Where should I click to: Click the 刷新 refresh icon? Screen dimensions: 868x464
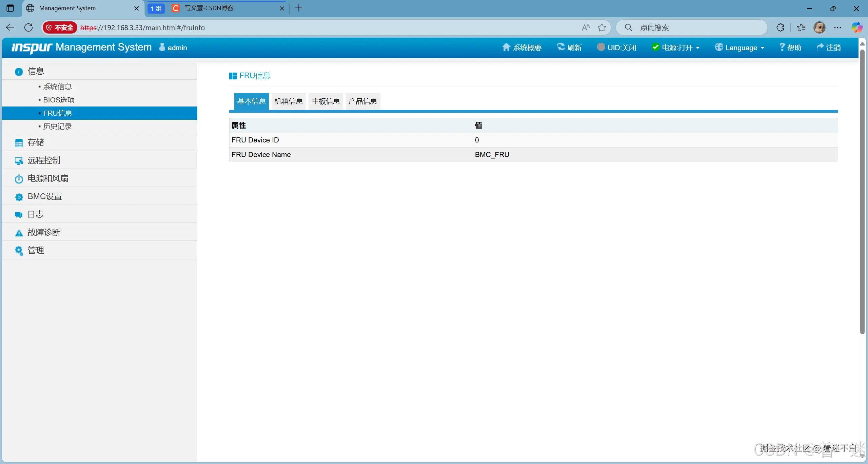coord(561,47)
